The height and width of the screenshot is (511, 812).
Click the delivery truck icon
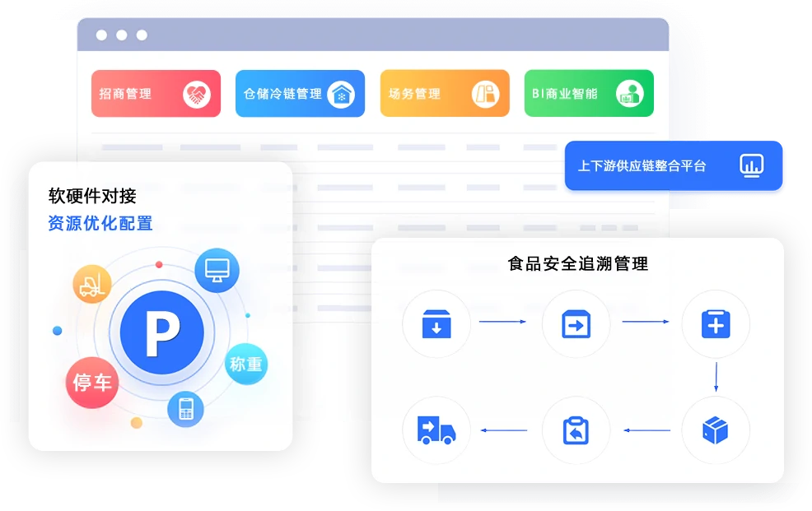(x=436, y=430)
